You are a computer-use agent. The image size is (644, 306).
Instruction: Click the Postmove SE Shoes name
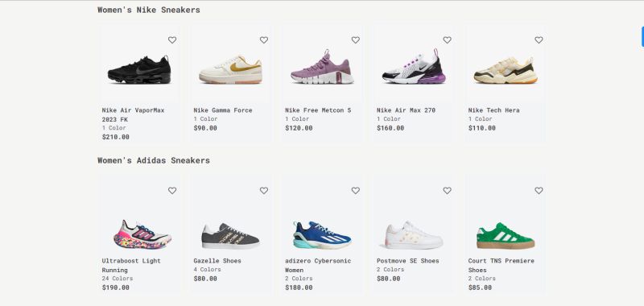point(408,261)
